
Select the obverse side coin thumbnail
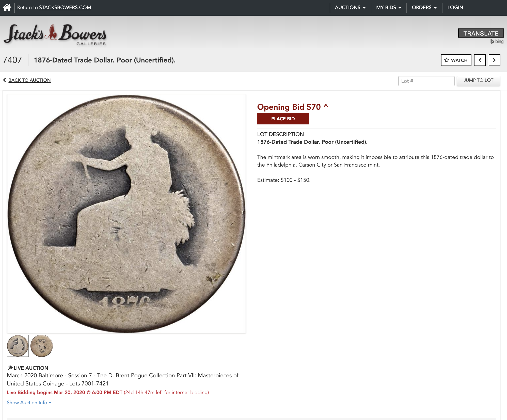coord(18,346)
